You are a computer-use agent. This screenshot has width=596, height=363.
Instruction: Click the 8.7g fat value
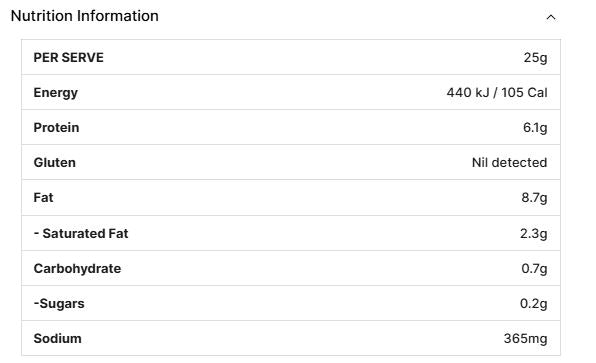[534, 198]
